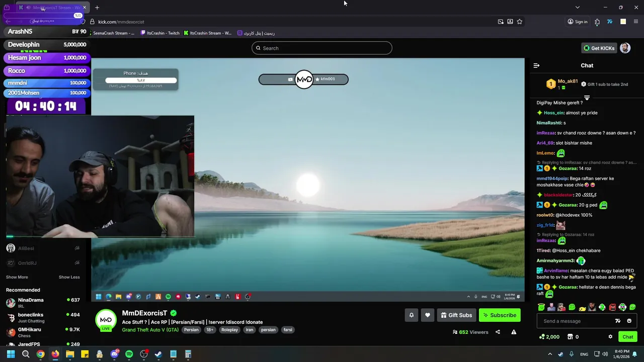644x362 pixels.
Task: Open OBS Studio from the taskbar
Action: [x=144, y=354]
